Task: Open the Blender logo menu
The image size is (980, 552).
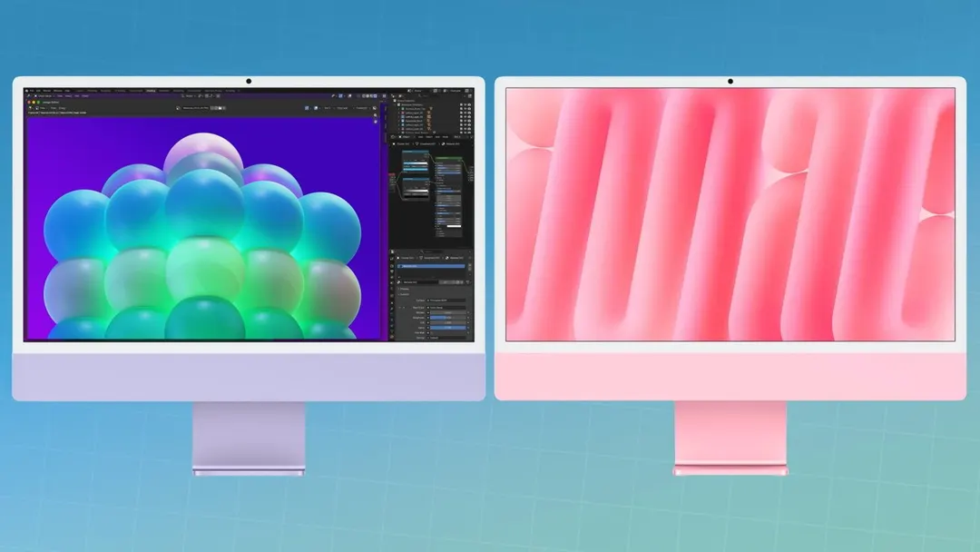Action: point(27,91)
